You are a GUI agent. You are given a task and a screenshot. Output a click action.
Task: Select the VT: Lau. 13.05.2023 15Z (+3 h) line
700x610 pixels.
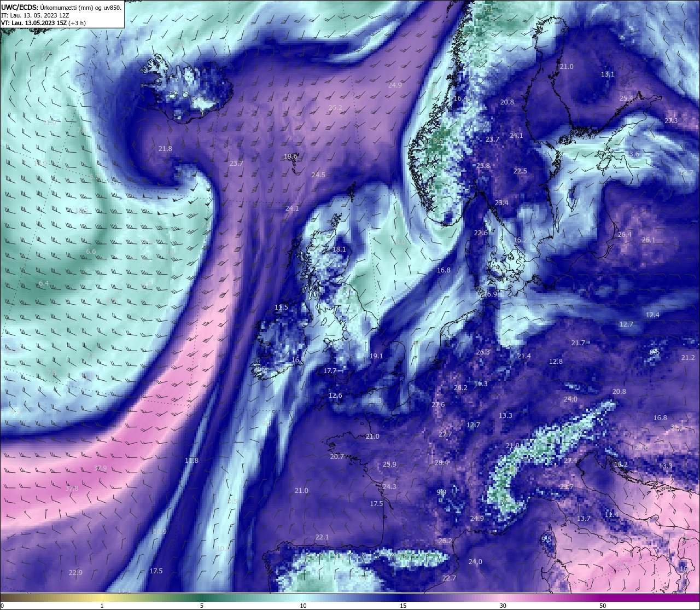[43, 23]
